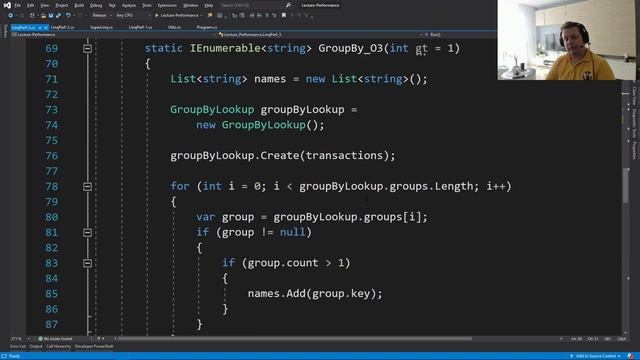
Task: Open the Edit menu
Action: pos(31,5)
